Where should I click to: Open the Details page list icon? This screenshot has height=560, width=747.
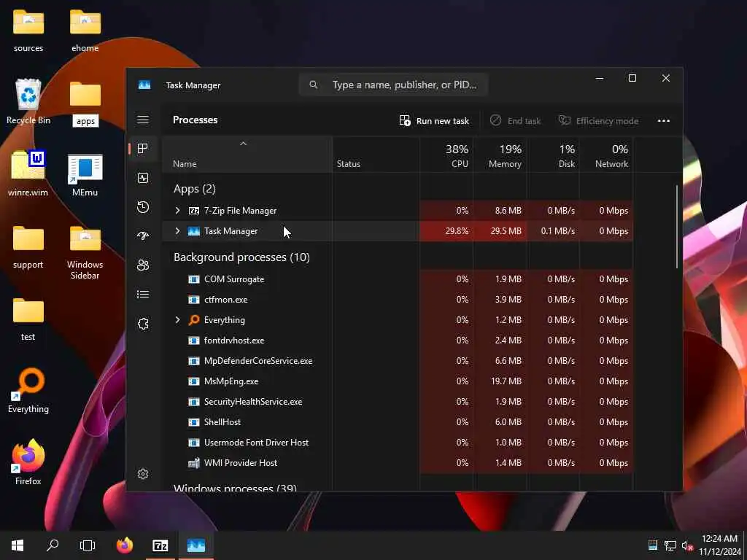point(143,295)
